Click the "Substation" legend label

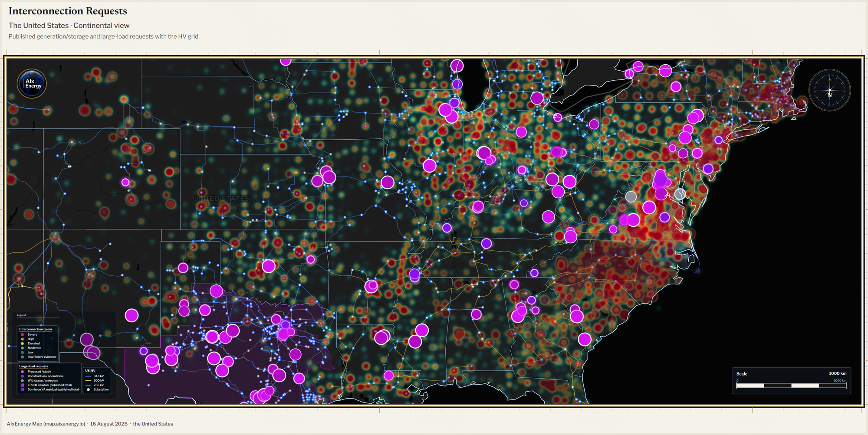tap(101, 389)
